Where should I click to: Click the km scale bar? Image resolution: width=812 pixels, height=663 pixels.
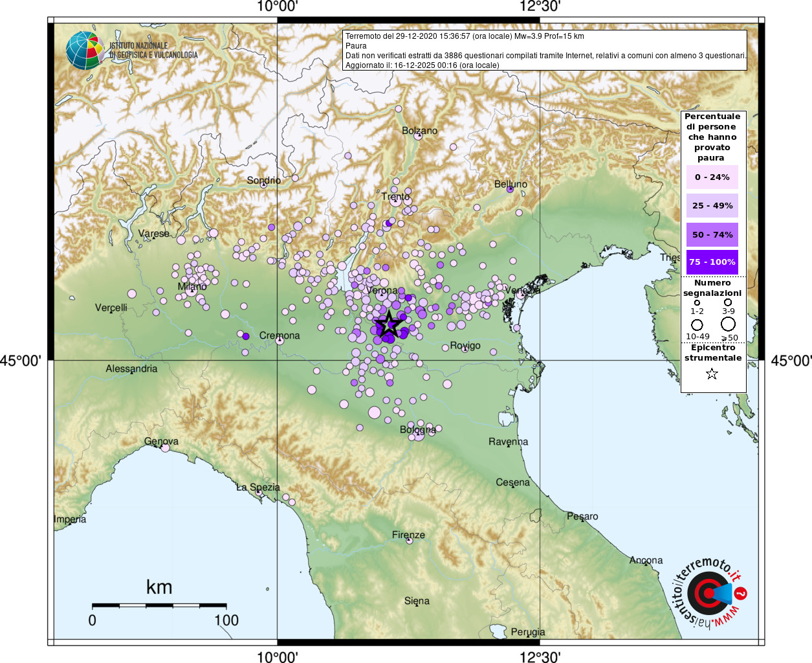159,605
